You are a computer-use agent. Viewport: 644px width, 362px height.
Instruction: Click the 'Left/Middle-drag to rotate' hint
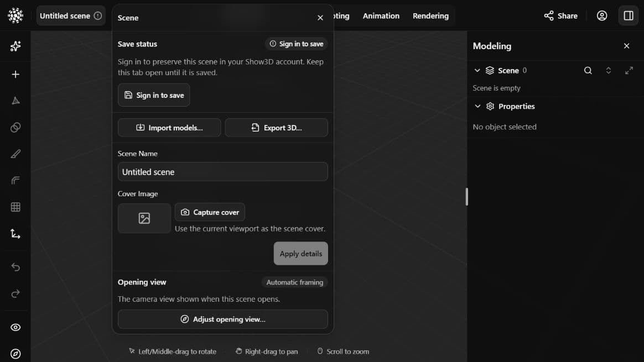pyautogui.click(x=173, y=351)
